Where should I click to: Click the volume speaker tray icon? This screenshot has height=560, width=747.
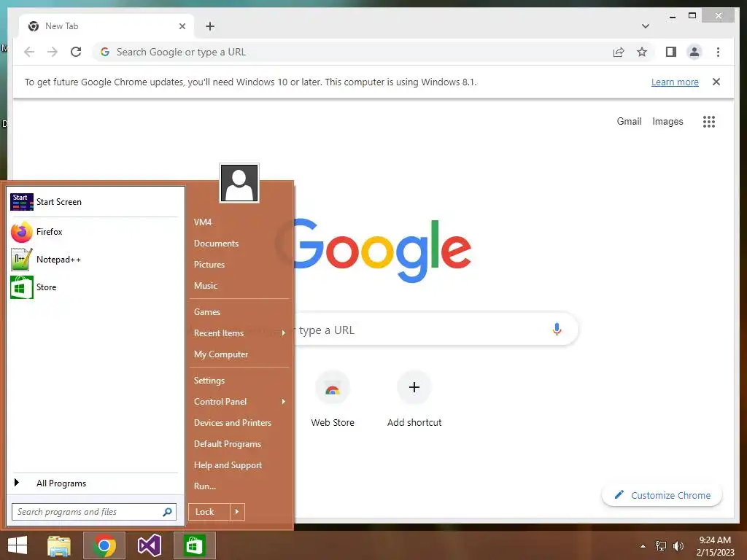(x=678, y=546)
